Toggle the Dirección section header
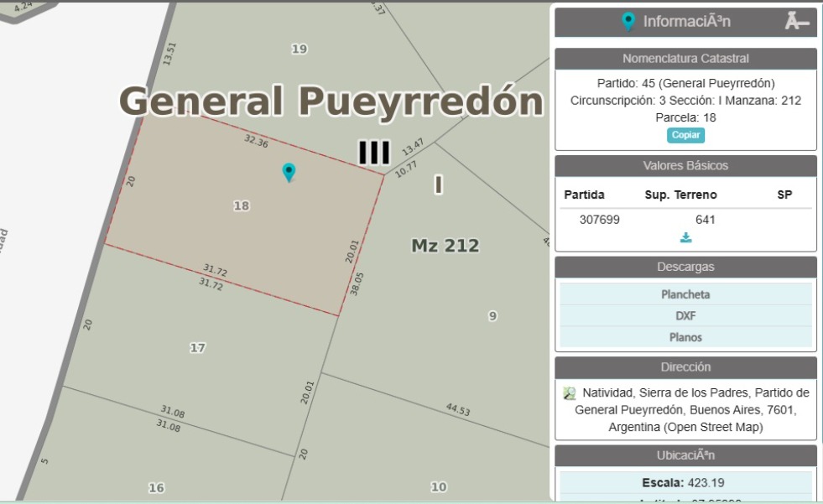Screen dimensions: 823x504 (685, 367)
